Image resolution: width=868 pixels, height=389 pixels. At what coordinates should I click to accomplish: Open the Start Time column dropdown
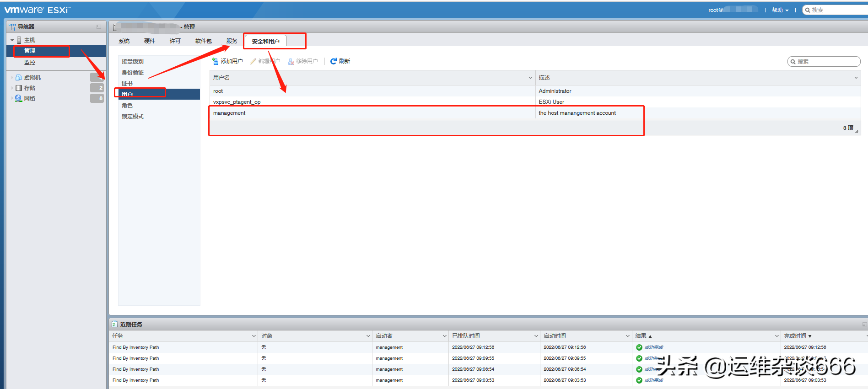[x=628, y=336]
